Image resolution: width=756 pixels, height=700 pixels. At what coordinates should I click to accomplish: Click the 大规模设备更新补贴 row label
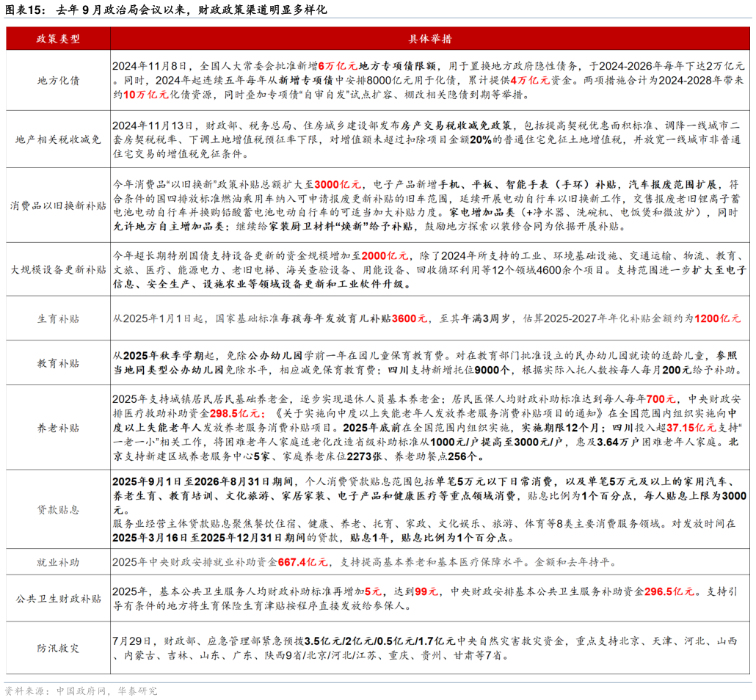pyautogui.click(x=58, y=269)
